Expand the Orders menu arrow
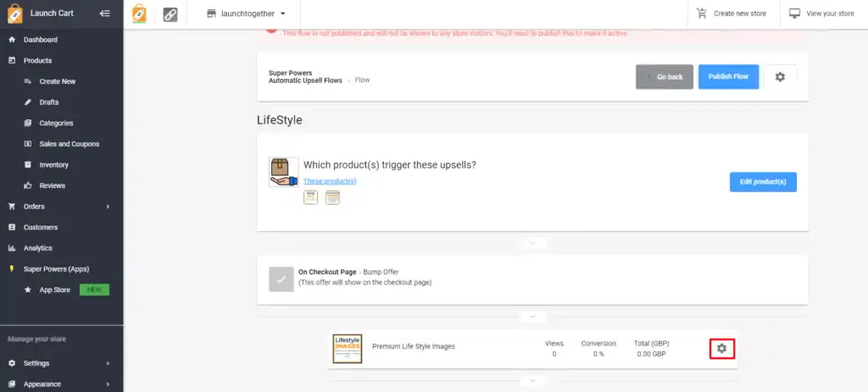 coord(108,207)
